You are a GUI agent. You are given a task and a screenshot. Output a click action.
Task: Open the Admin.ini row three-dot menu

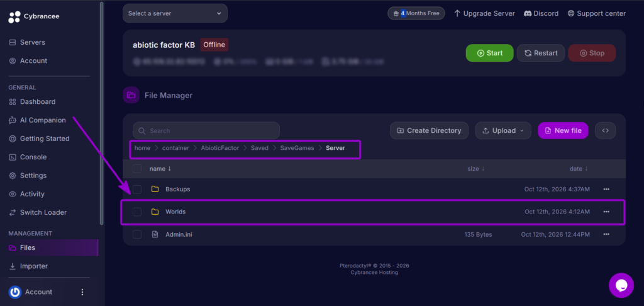[x=606, y=234]
